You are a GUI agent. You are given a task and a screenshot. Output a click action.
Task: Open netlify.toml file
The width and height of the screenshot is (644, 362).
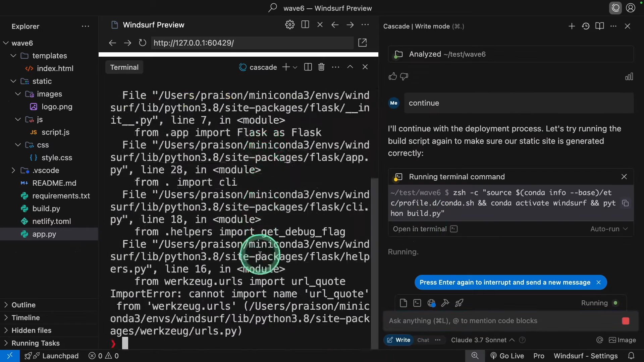(51, 221)
